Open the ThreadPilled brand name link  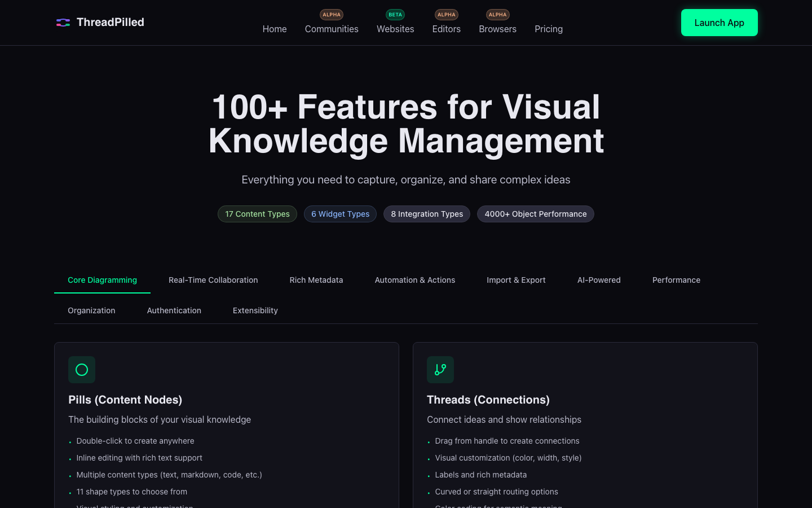pyautogui.click(x=111, y=22)
